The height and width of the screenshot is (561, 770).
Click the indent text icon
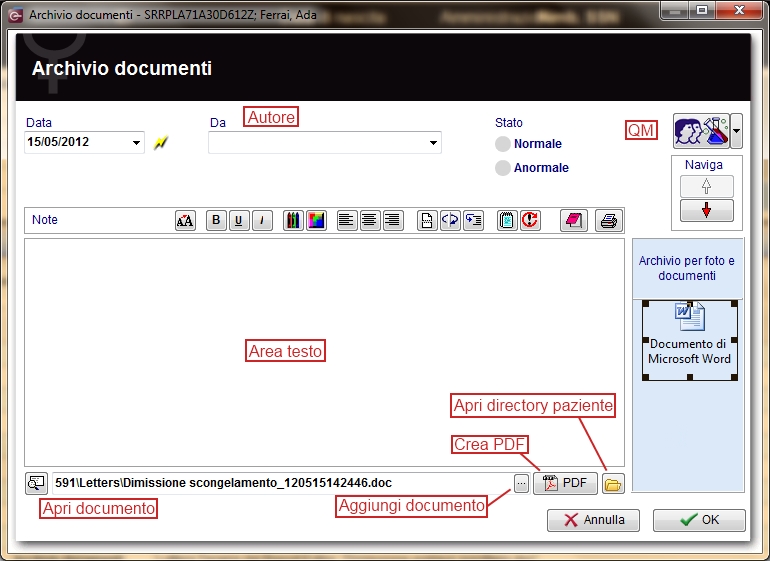click(x=473, y=221)
